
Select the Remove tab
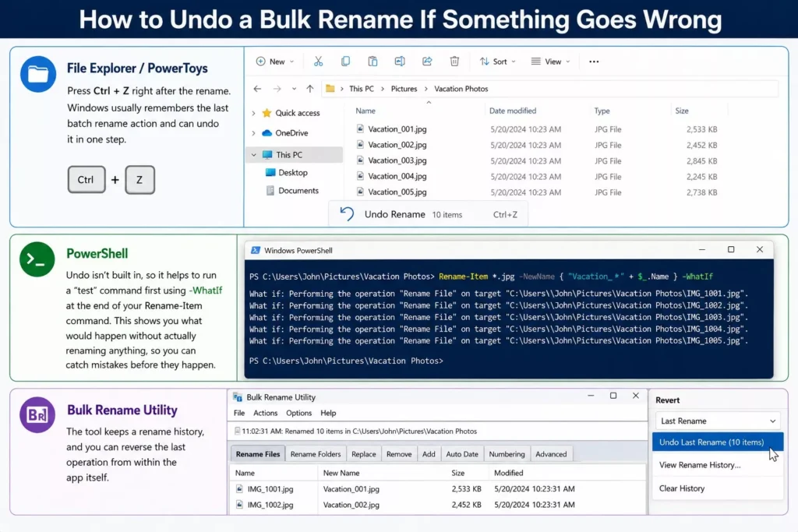(398, 453)
